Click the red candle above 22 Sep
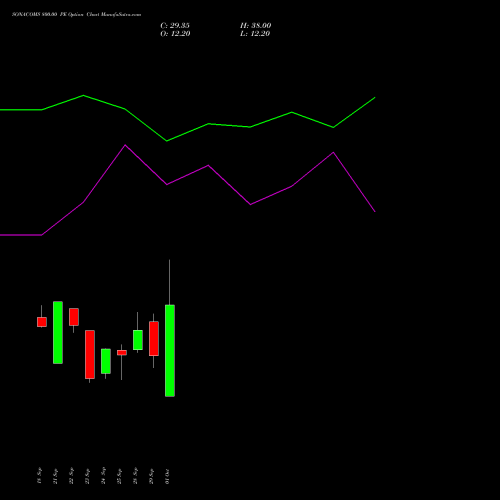This screenshot has width=500, height=500. click(x=74, y=317)
